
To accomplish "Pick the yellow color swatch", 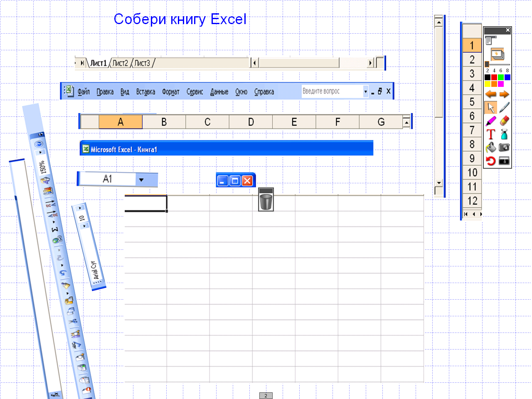I will click(488, 84).
